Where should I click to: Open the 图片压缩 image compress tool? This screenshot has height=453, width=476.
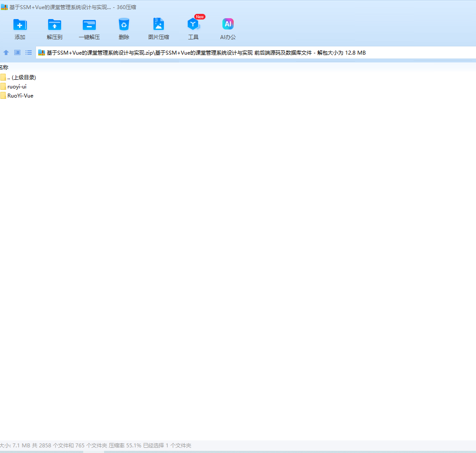point(159,25)
